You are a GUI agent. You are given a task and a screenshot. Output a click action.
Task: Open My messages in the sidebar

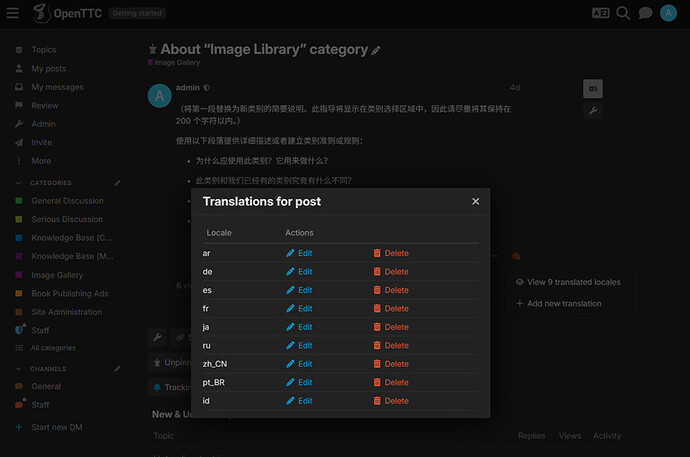(57, 87)
